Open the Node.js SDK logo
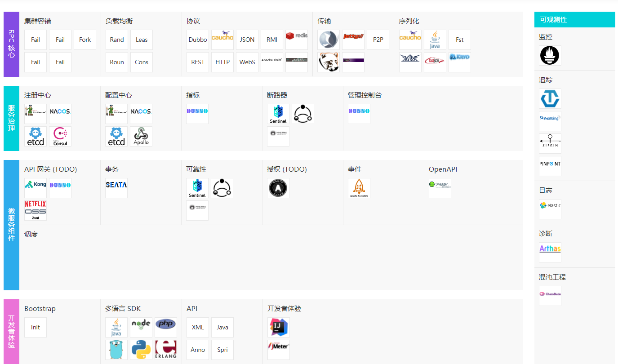 coord(141,327)
